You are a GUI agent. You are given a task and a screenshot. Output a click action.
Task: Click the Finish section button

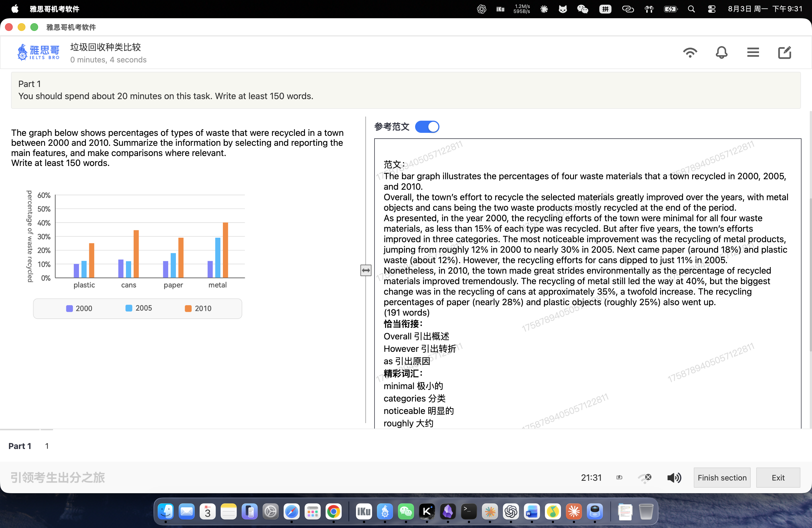[x=722, y=477]
